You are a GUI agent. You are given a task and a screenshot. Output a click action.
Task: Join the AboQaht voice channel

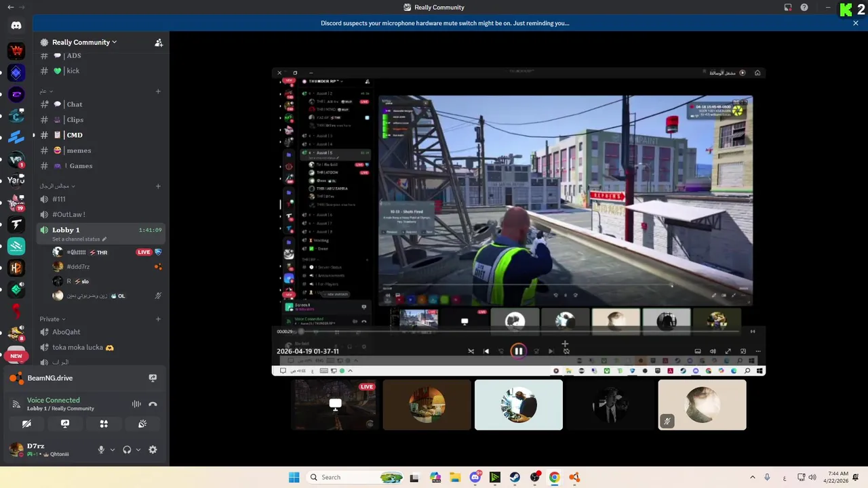(x=101, y=332)
